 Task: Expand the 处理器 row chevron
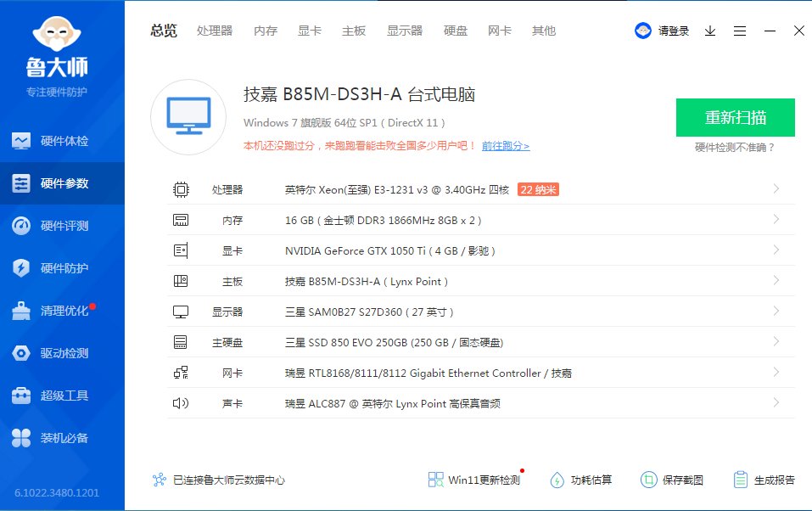(x=776, y=188)
